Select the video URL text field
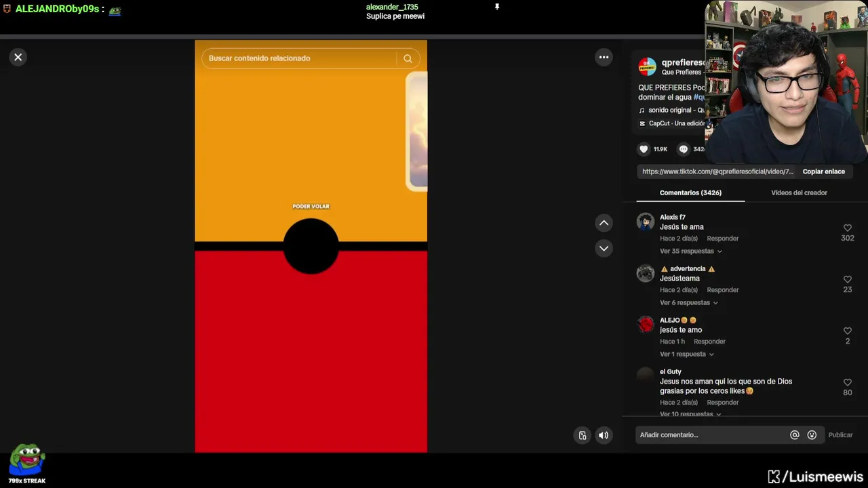868x488 pixels. (x=717, y=171)
